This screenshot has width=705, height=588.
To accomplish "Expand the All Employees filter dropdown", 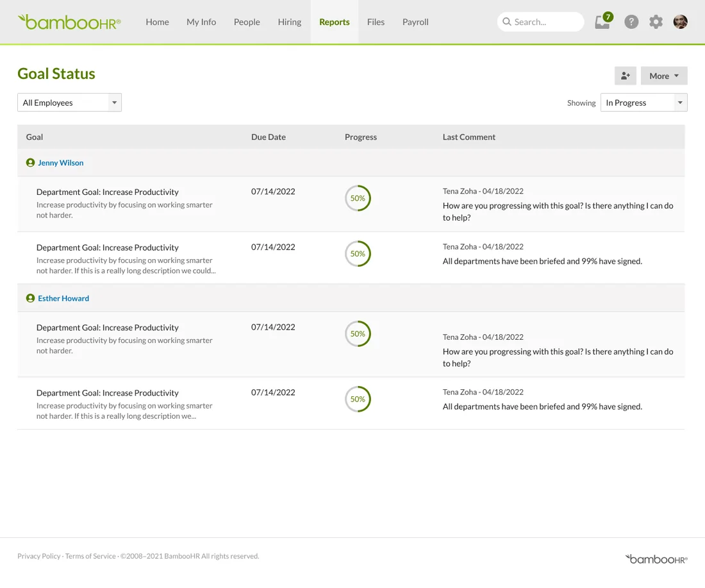I will [69, 102].
